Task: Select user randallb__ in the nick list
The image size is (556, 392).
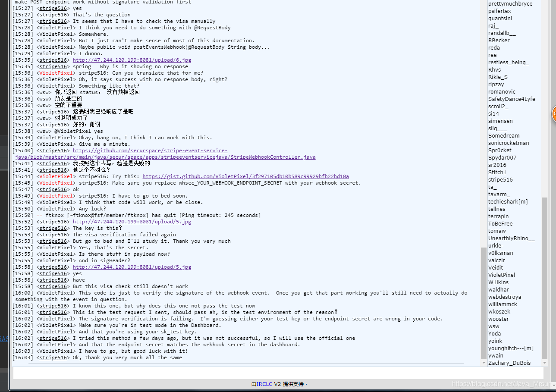Action: tap(502, 33)
